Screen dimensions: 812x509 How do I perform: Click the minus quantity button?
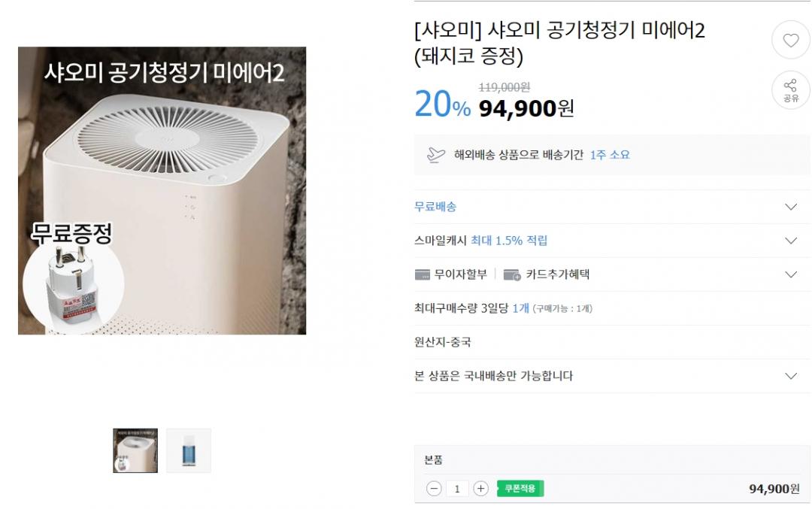coord(434,489)
